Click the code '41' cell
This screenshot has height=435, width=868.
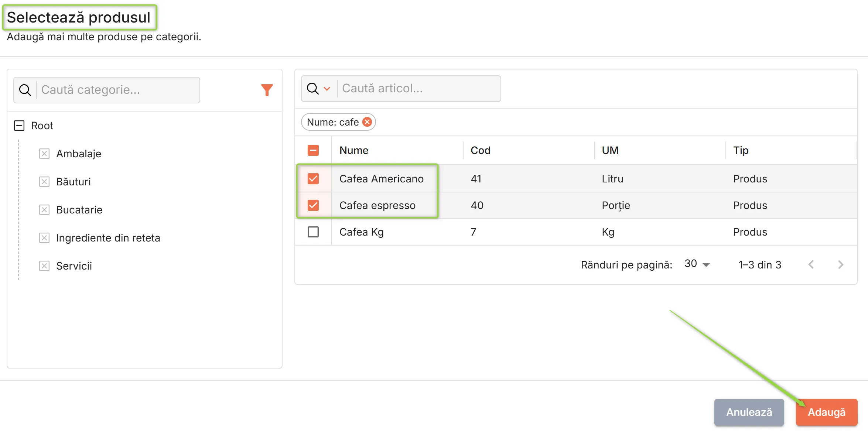pyautogui.click(x=476, y=179)
